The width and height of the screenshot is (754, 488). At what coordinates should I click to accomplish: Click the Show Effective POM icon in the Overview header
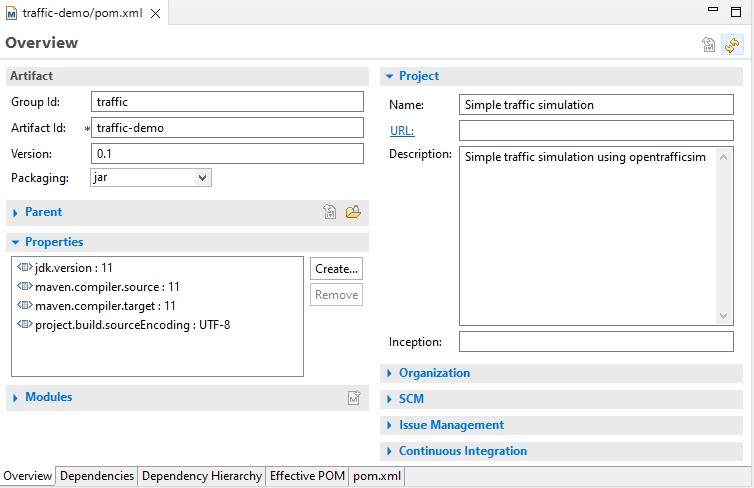(x=708, y=45)
